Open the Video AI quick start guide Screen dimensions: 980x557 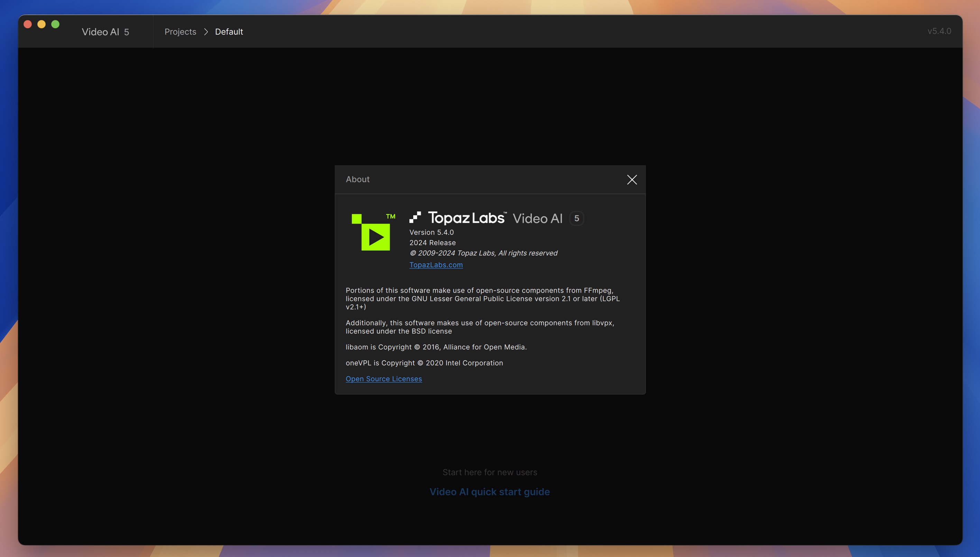tap(490, 492)
